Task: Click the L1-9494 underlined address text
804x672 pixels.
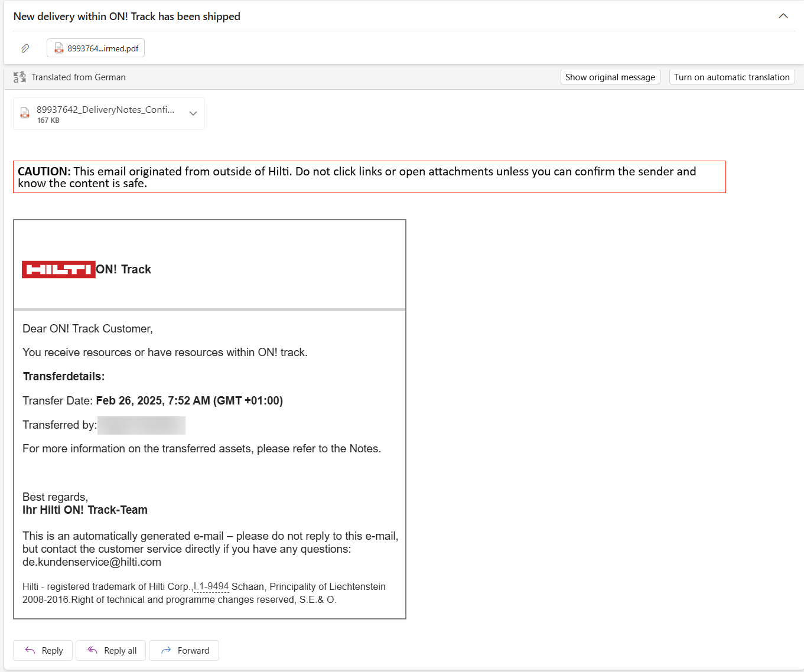Action: [x=211, y=586]
